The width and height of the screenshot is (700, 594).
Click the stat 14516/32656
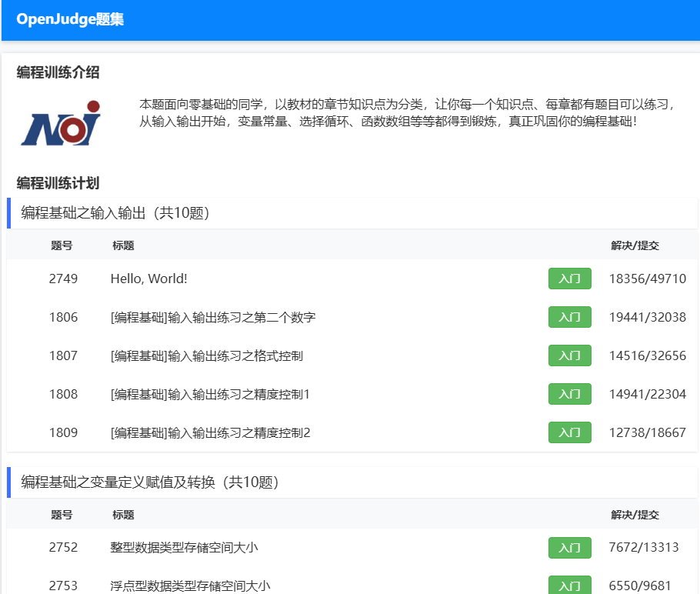click(x=648, y=355)
